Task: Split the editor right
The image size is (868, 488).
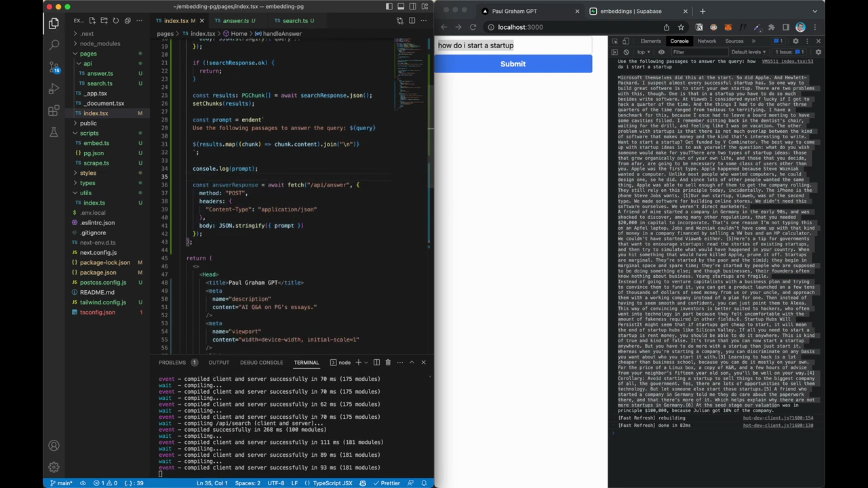Action: 412,21
